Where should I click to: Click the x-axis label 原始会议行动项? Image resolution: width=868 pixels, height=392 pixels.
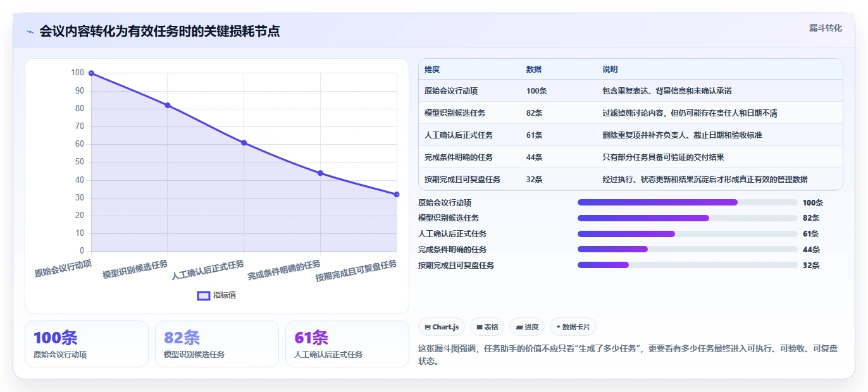pyautogui.click(x=63, y=269)
